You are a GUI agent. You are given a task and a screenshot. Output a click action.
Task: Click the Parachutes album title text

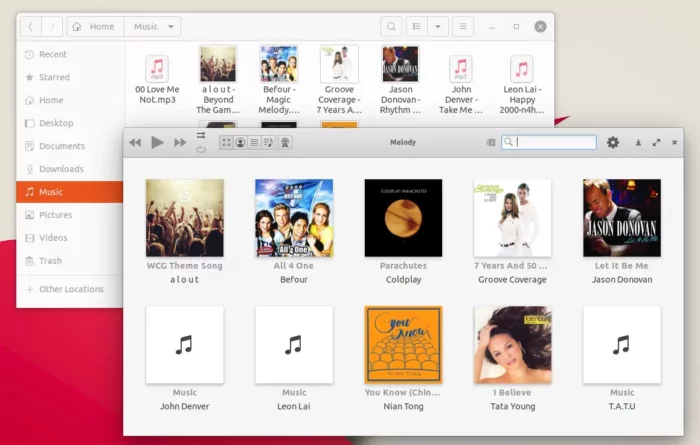pos(403,266)
